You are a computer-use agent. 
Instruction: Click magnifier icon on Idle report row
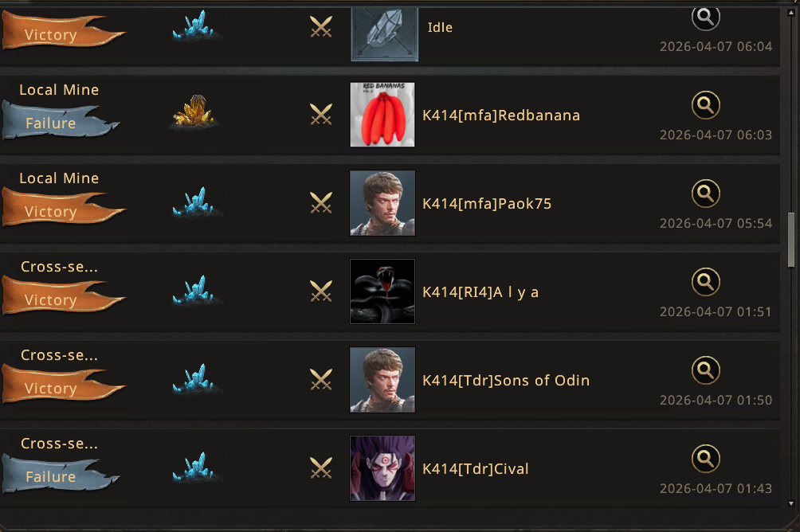[x=706, y=18]
